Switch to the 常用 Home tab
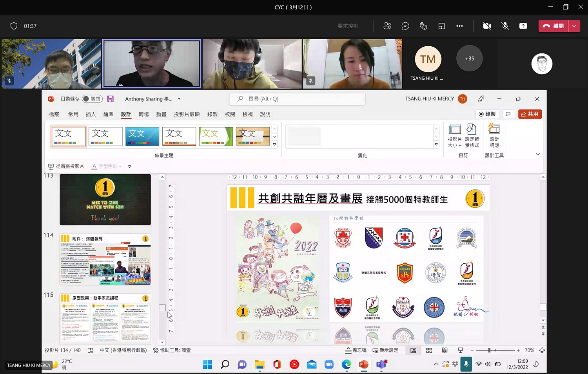The image size is (588, 374). click(73, 114)
